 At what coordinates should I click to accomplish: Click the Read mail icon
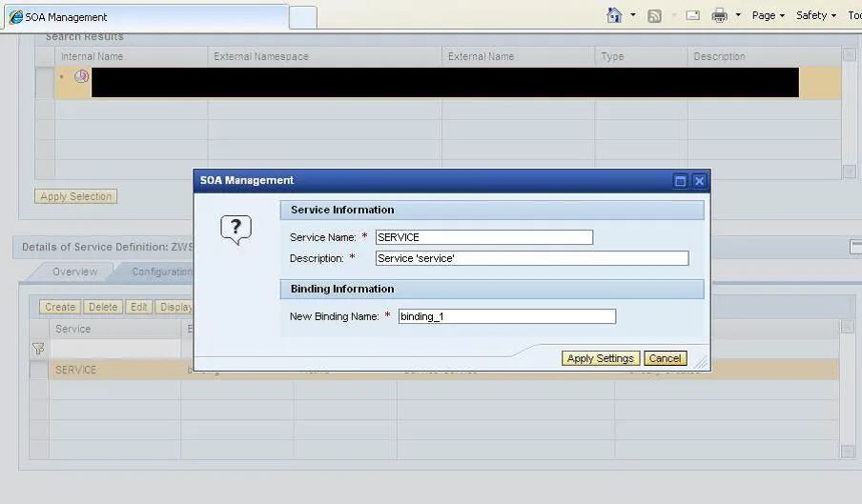692,15
